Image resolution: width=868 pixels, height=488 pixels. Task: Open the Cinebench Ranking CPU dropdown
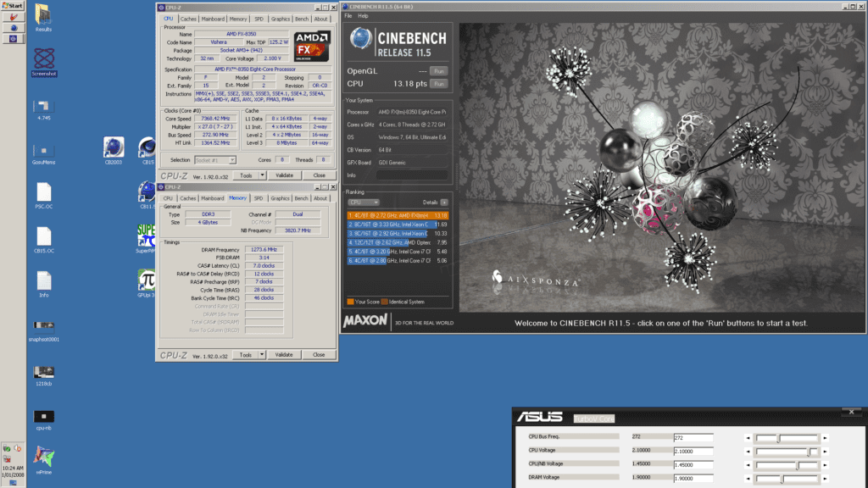(x=364, y=202)
